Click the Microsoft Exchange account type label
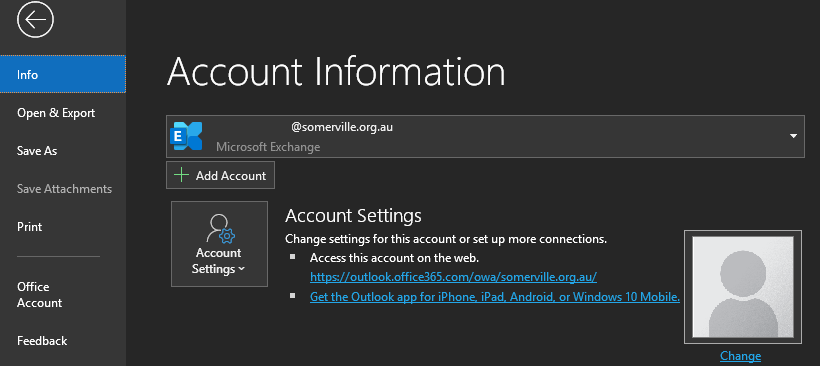Image resolution: width=820 pixels, height=366 pixels. 268,147
